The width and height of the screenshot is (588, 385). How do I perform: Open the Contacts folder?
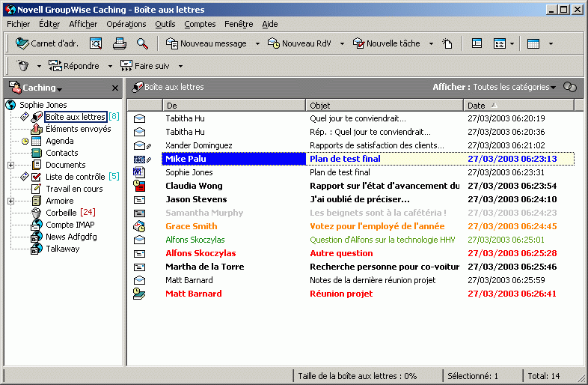pyautogui.click(x=62, y=153)
